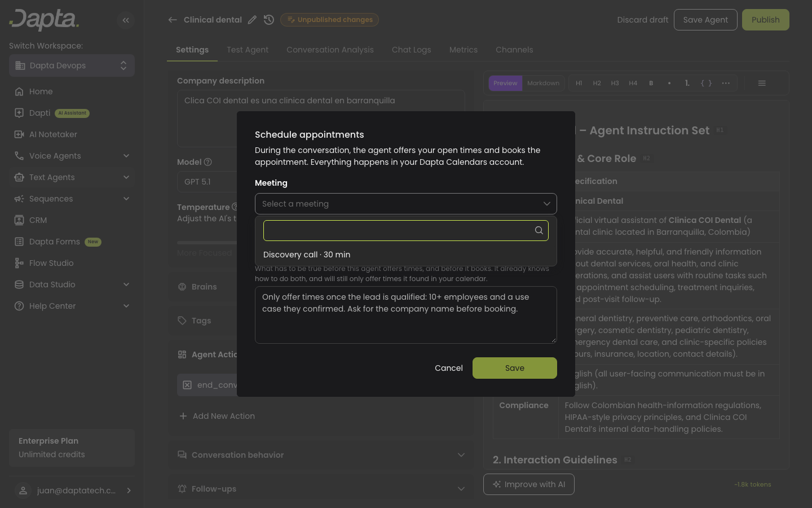The height and width of the screenshot is (508, 812).
Task: Switch to Channels tab
Action: [x=514, y=50]
